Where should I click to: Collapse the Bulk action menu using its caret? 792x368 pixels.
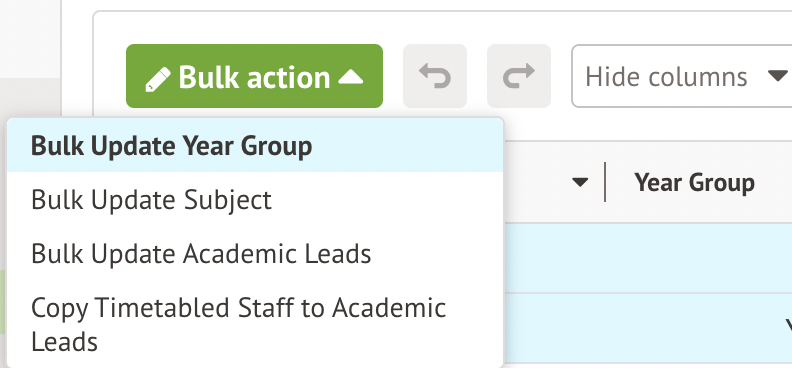coord(351,77)
